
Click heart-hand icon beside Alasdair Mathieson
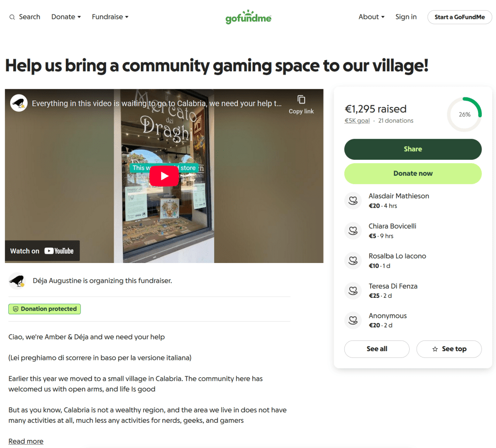(353, 201)
